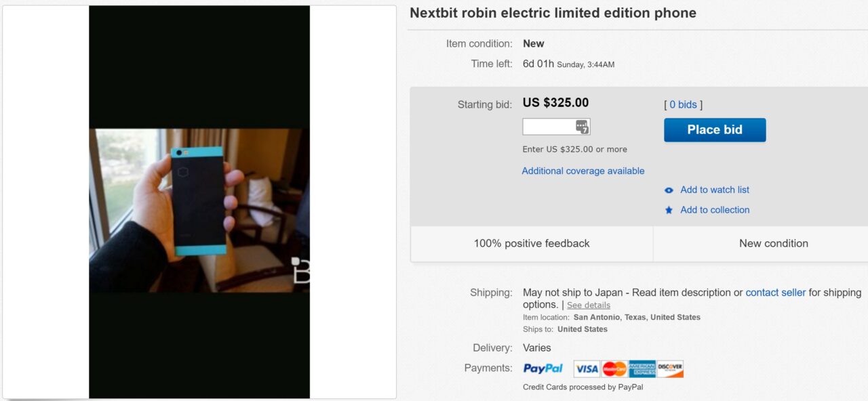Click the Visa card icon
This screenshot has width=868, height=401.
(x=587, y=368)
